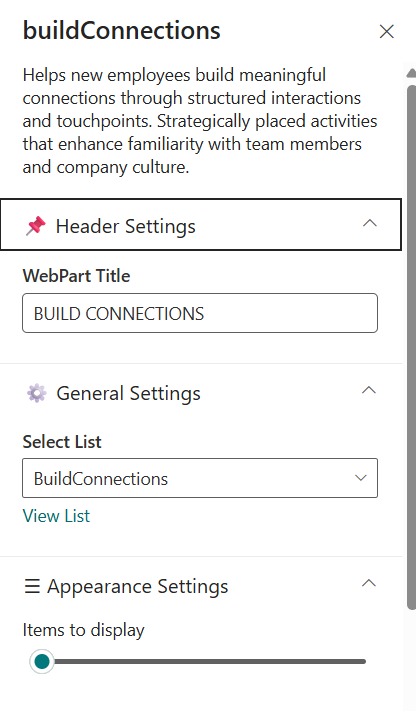The width and height of the screenshot is (416, 711).
Task: Click the BuildConnections value in the Select List combo box
Action: click(101, 479)
